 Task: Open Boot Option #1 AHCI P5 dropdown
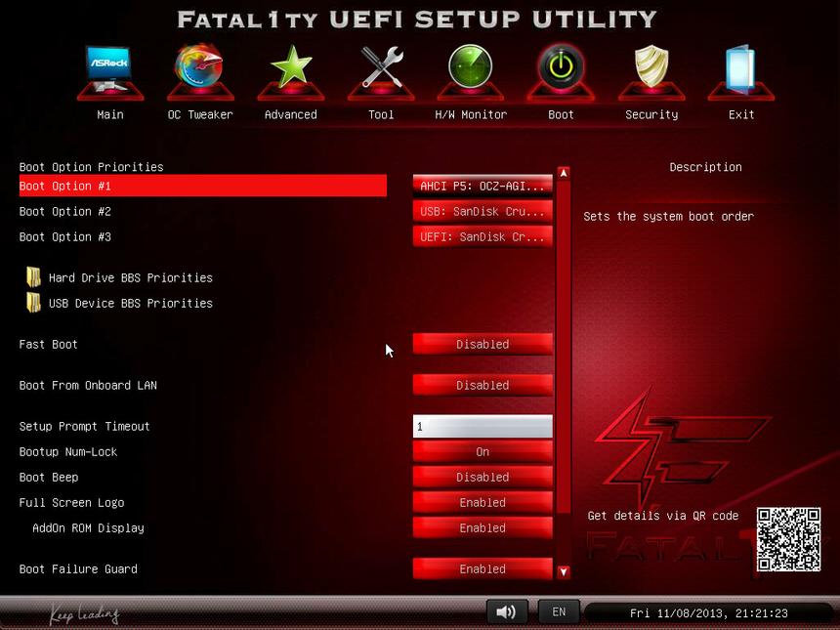(483, 186)
